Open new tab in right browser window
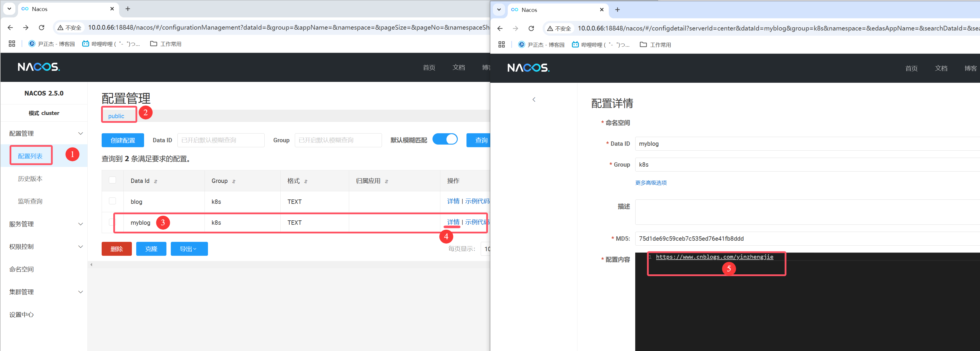 [x=617, y=10]
